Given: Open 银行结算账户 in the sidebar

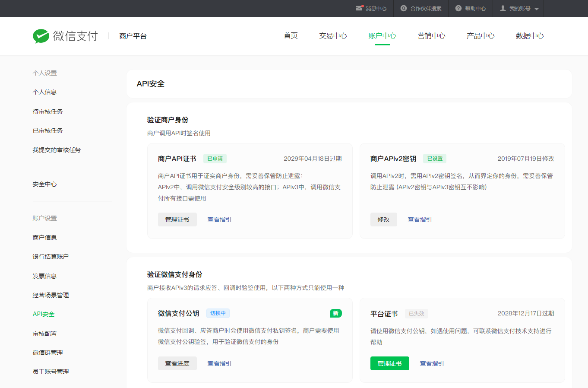Looking at the screenshot, I should [x=51, y=257].
